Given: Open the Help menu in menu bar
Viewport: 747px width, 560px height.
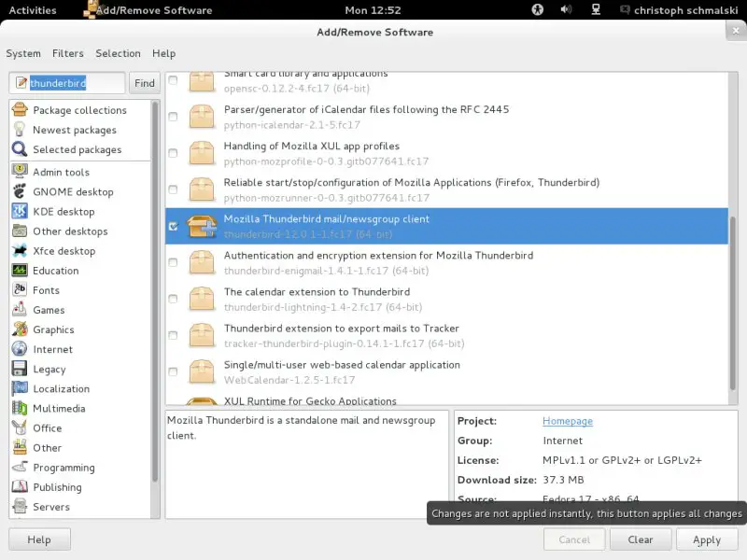Looking at the screenshot, I should [x=164, y=53].
